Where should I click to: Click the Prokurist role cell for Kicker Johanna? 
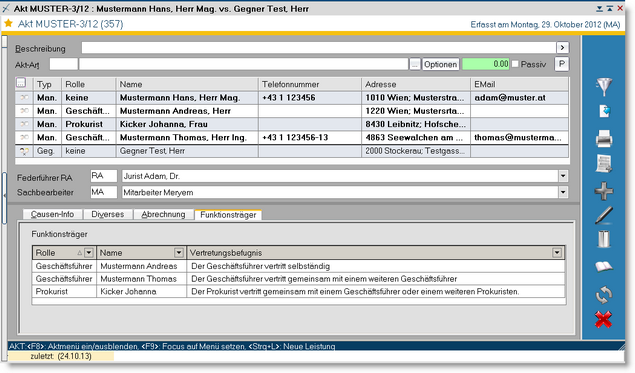(x=89, y=124)
